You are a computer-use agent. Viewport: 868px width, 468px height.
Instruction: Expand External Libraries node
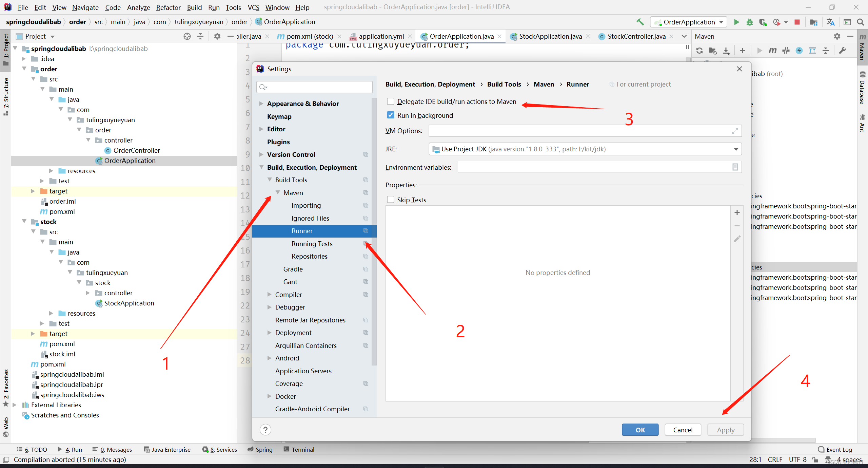click(x=15, y=405)
